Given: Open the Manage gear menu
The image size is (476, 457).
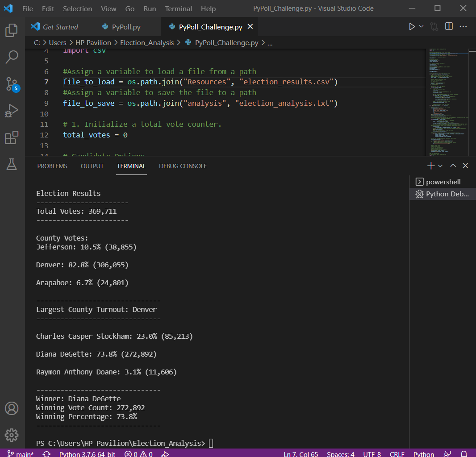Looking at the screenshot, I should tap(12, 435).
